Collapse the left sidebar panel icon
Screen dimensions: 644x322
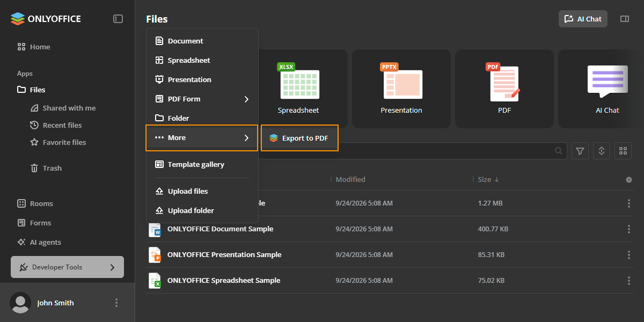pos(118,19)
